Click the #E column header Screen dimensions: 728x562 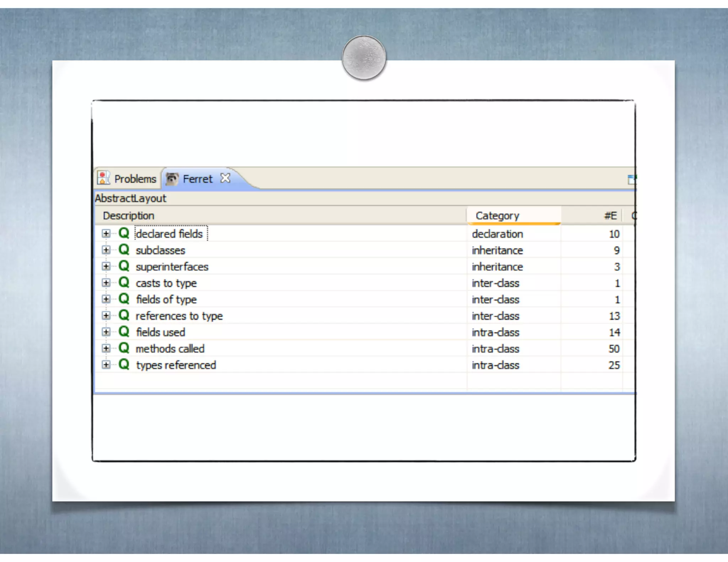click(610, 216)
